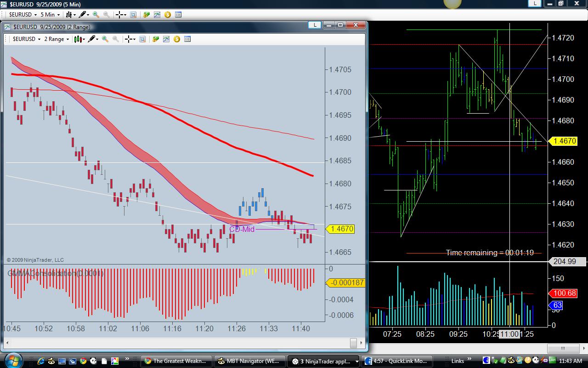Open chart style menu in 5 Min window
The image size is (588, 368).
coord(69,15)
